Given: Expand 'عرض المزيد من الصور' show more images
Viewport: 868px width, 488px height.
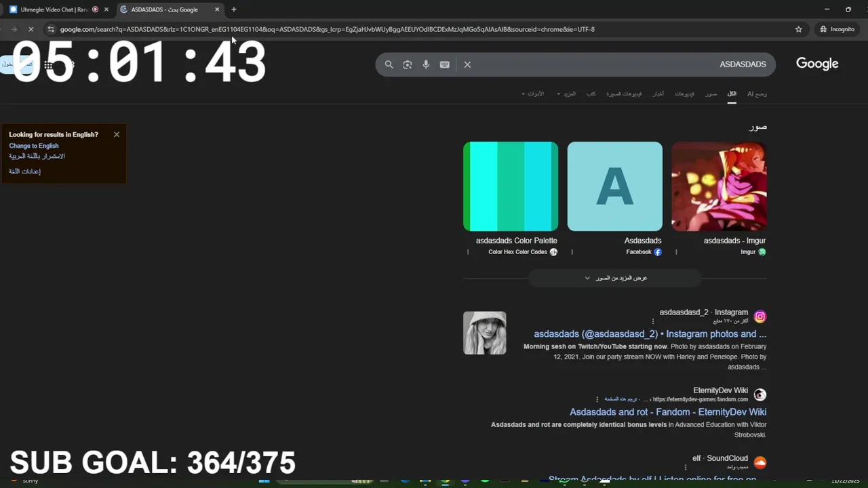Looking at the screenshot, I should click(615, 278).
